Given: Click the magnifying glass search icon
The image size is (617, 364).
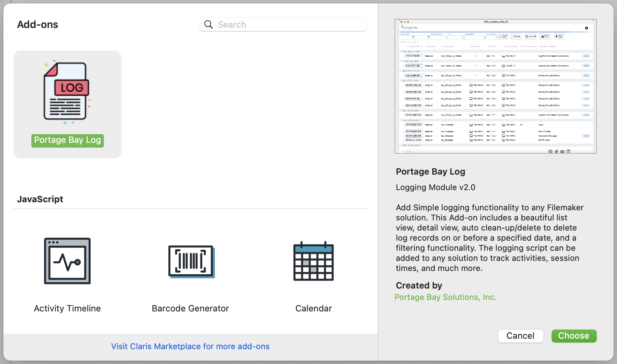Looking at the screenshot, I should (x=209, y=25).
